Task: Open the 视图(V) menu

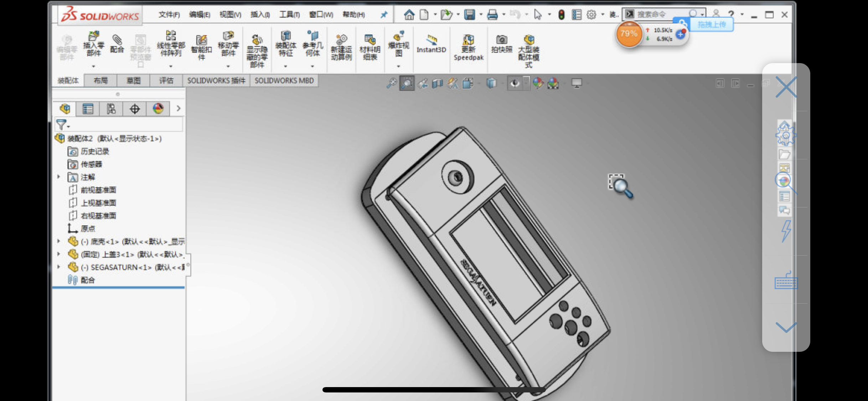Action: (x=230, y=15)
